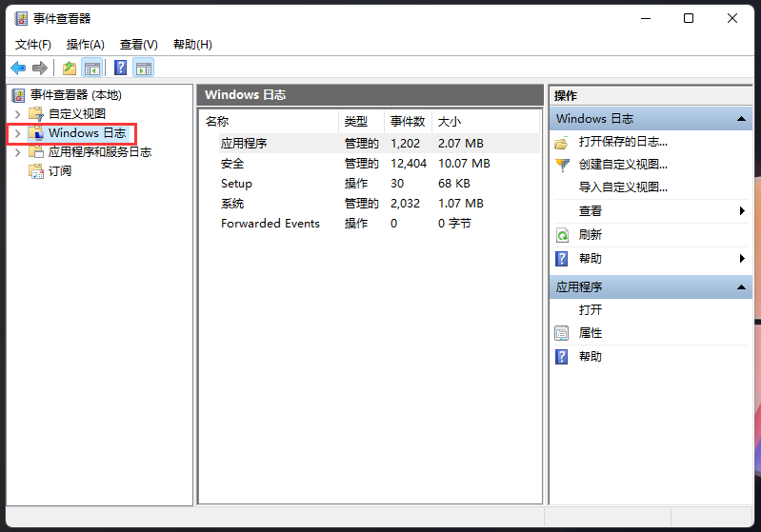Image resolution: width=761 pixels, height=532 pixels.
Task: Click the 订阅 icon in the tree
Action: click(x=36, y=170)
